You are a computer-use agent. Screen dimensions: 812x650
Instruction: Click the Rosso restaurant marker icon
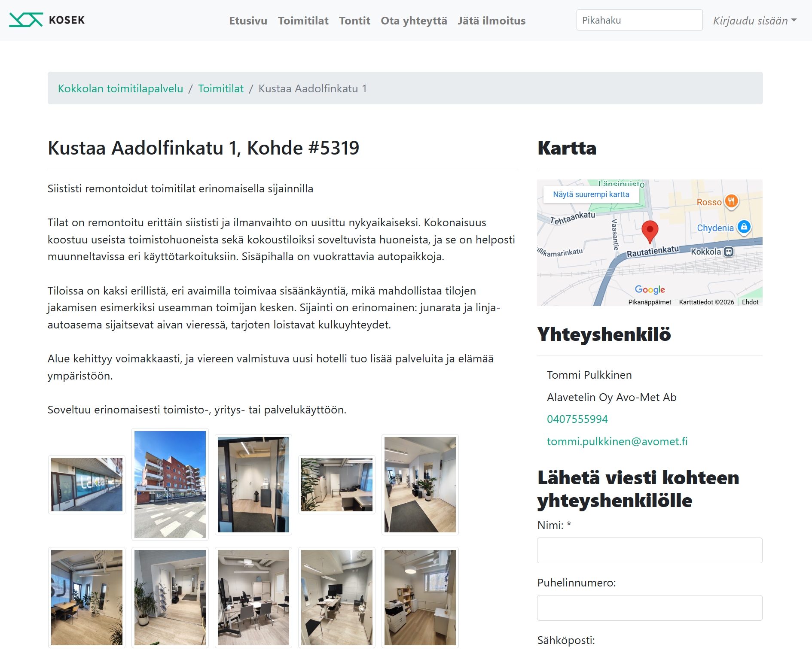point(731,201)
